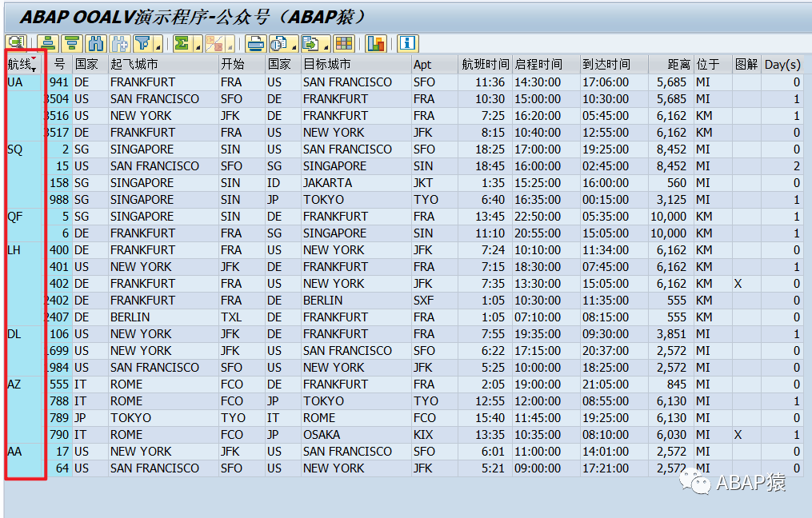Click flight number 941 cell
This screenshot has height=518, width=812.
click(x=58, y=82)
